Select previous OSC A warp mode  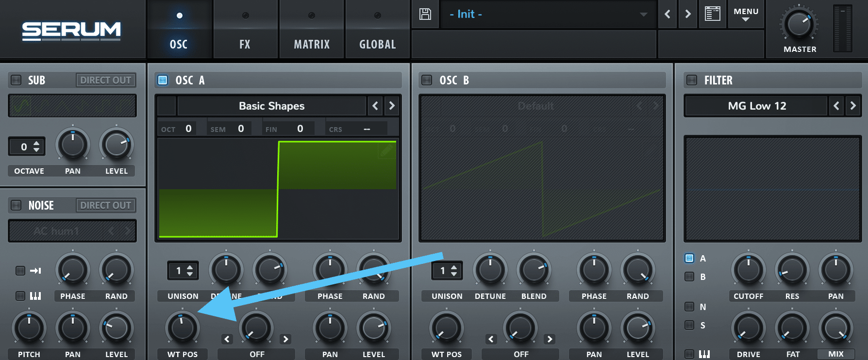[x=227, y=339]
